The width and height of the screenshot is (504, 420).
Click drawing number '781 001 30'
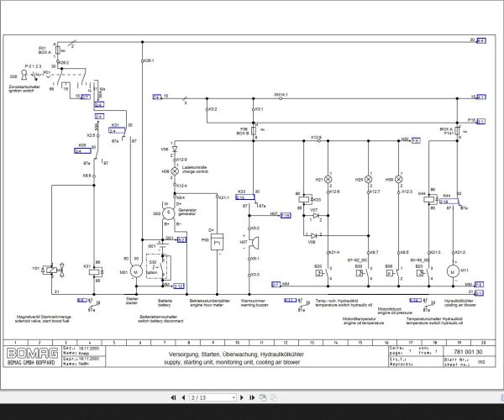click(468, 352)
